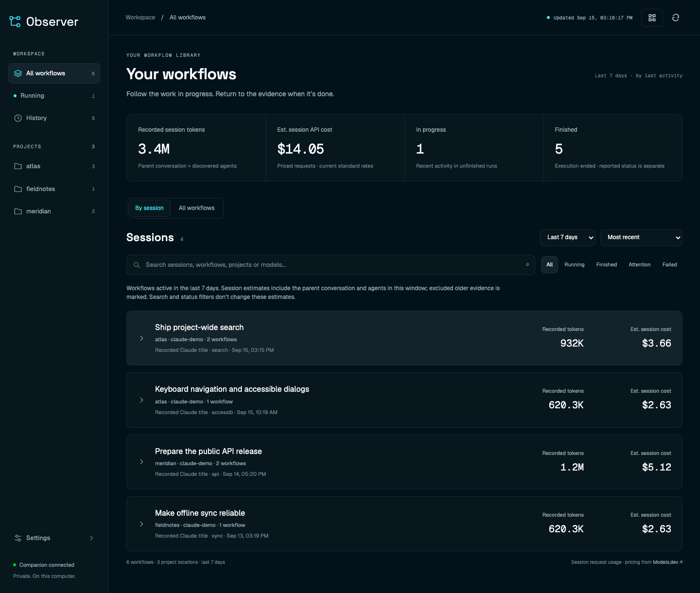This screenshot has width=700, height=593.
Task: Select the All status filter
Action: 550,265
